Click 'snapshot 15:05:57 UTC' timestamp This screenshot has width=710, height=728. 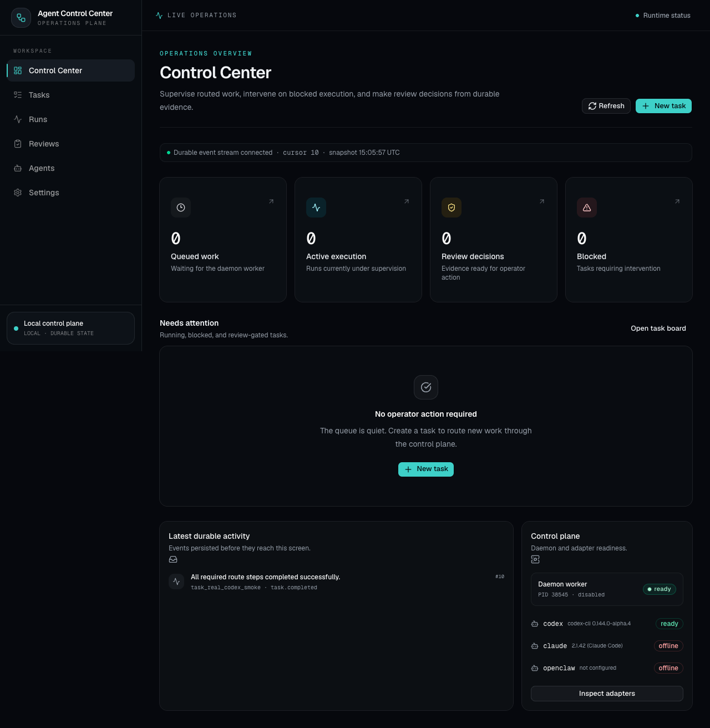(364, 153)
